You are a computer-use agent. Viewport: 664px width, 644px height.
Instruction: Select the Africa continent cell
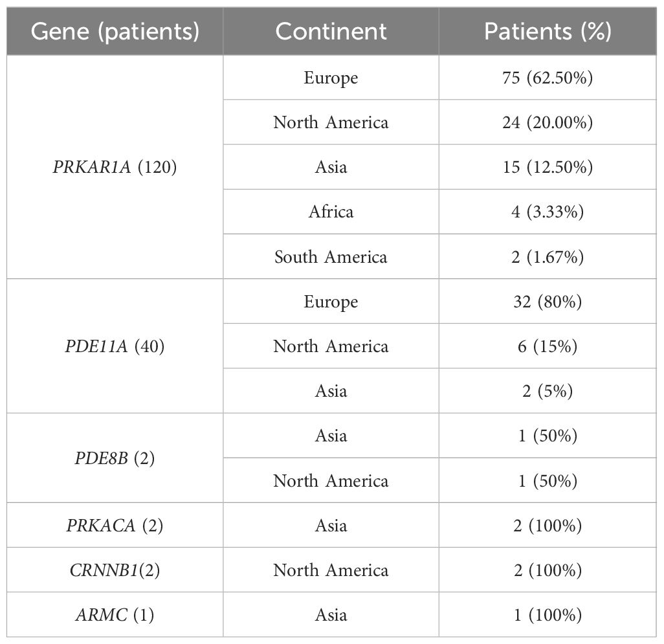click(x=331, y=212)
